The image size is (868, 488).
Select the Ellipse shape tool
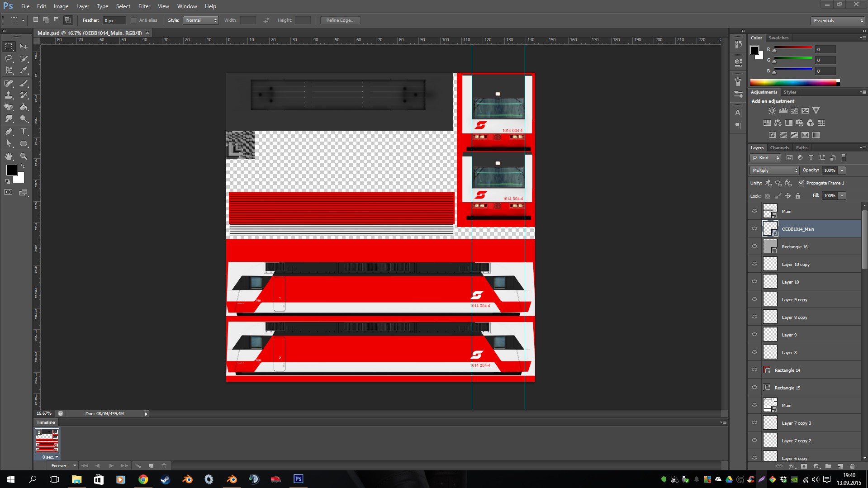24,144
